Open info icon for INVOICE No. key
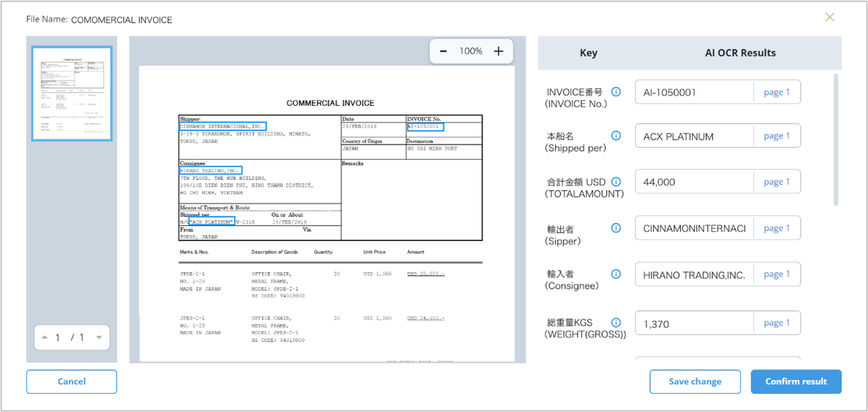 click(616, 92)
